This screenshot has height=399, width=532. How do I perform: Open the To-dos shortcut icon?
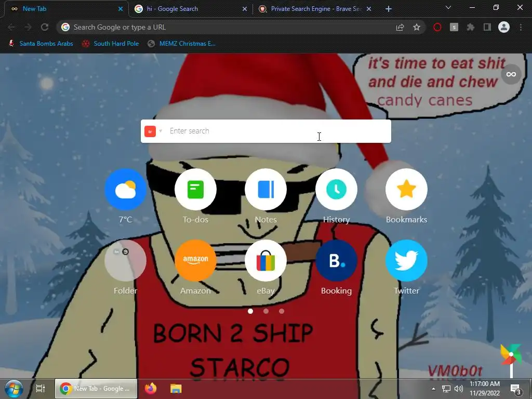[195, 189]
